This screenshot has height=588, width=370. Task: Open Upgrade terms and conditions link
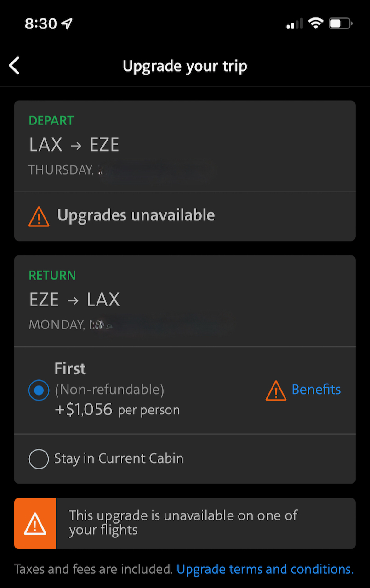point(265,569)
